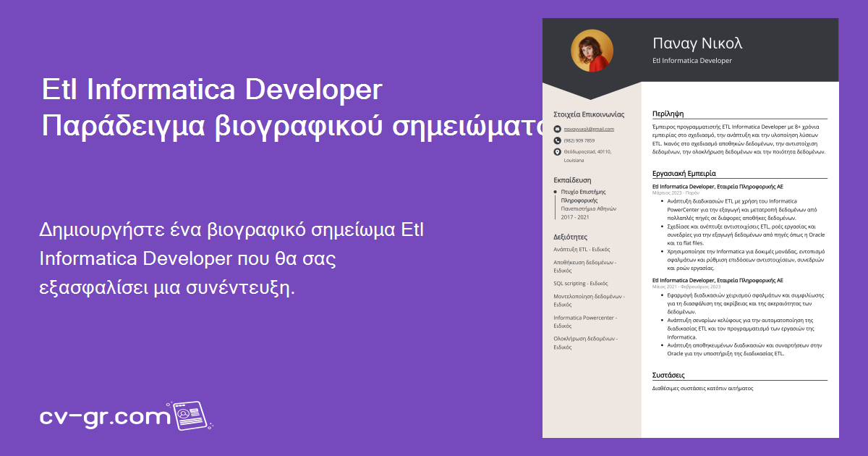
Task: Click the education years '2017 - 2021'
Action: point(575,217)
